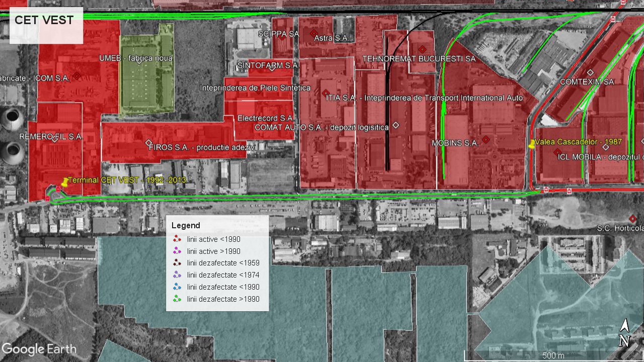644x362 pixels.
Task: Click the 'REMERO FIL S.A.' label
Action: coord(50,136)
